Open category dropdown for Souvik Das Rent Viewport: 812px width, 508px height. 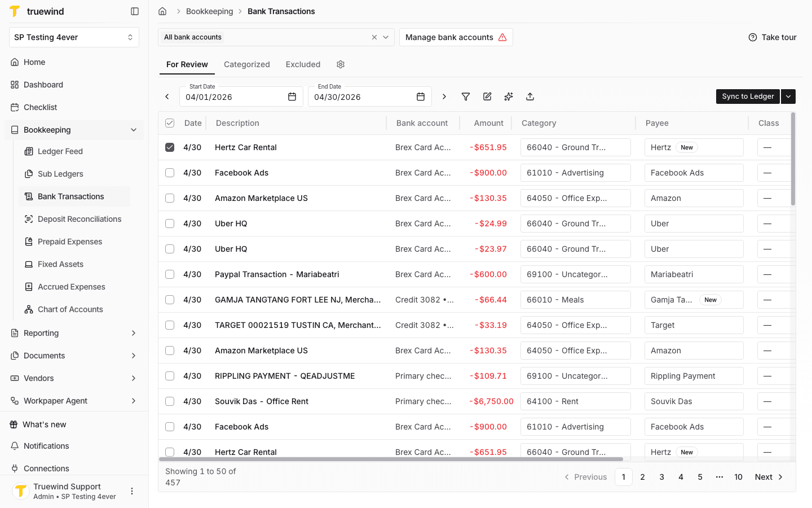point(576,401)
